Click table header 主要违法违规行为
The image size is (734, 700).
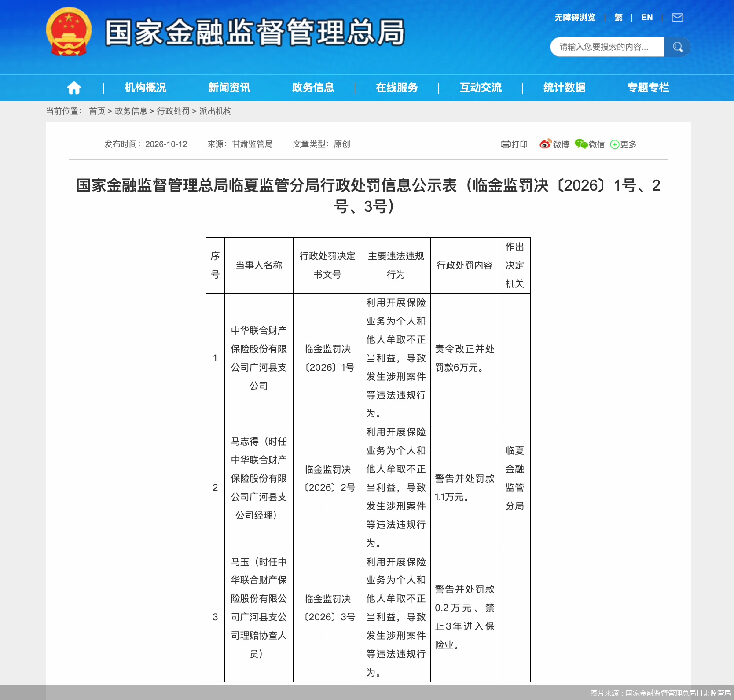point(396,265)
